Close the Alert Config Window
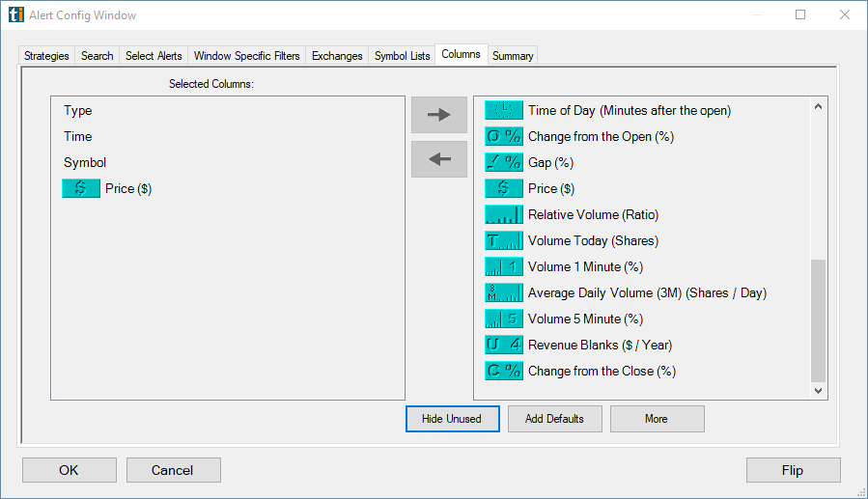 [x=844, y=14]
